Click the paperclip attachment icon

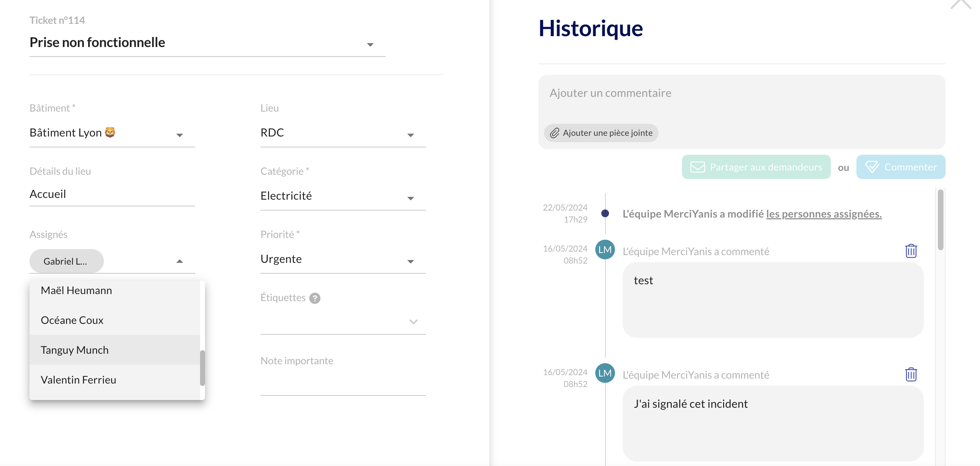click(x=554, y=133)
